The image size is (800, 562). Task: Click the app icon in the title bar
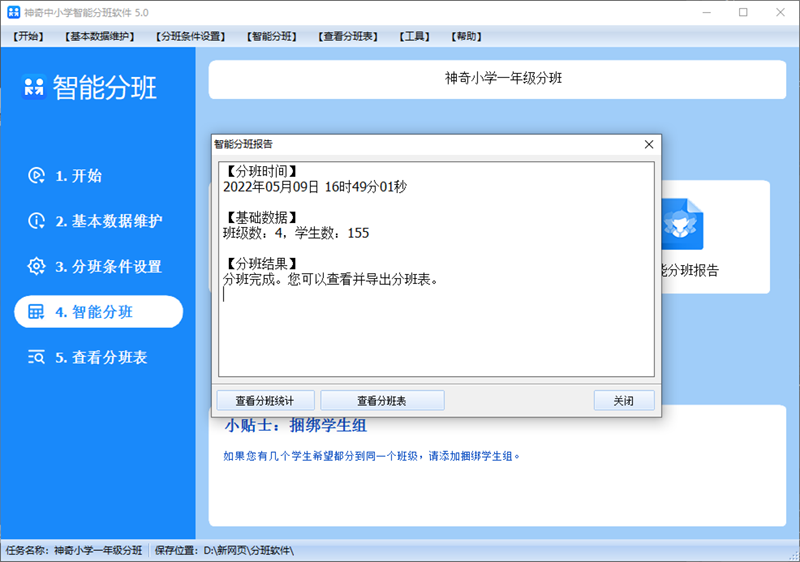pos(11,12)
